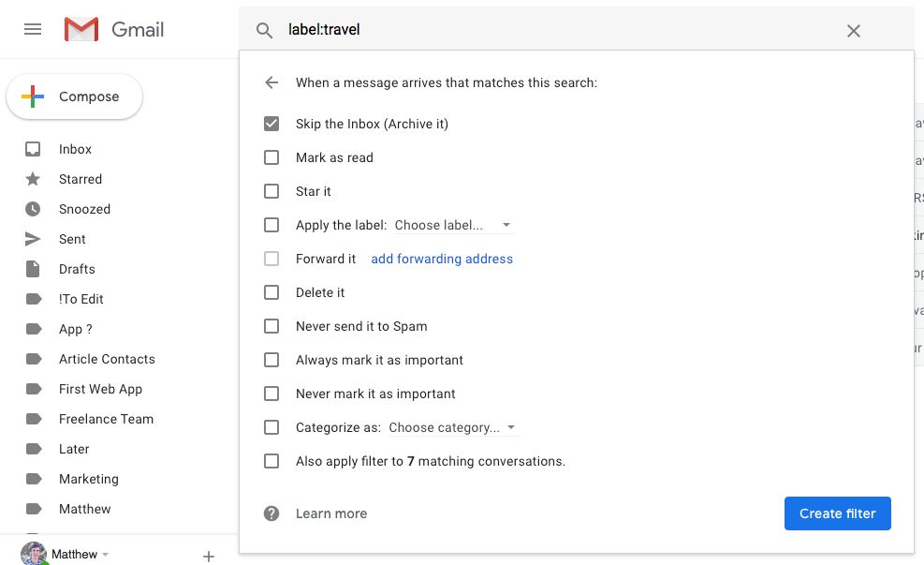Image resolution: width=924 pixels, height=565 pixels.
Task: Expand the Choose category dropdown
Action: click(x=453, y=427)
